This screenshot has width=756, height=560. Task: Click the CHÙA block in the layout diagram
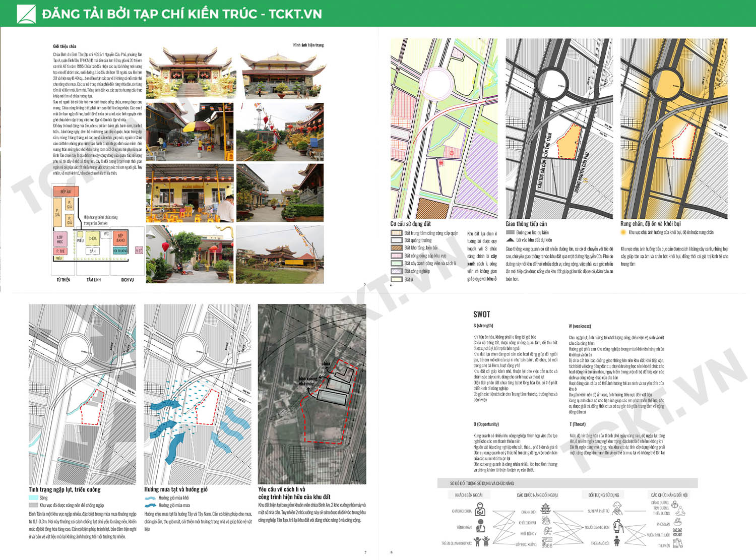[x=93, y=238]
